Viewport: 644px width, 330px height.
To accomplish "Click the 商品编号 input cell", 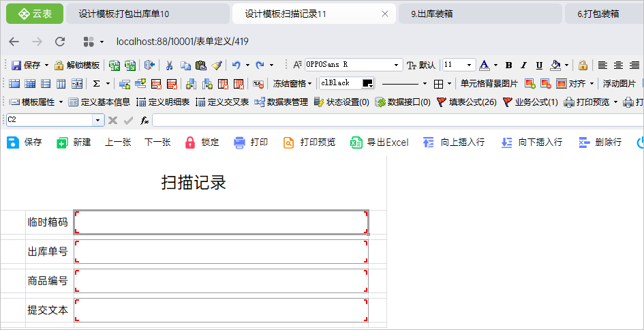I will 221,281.
